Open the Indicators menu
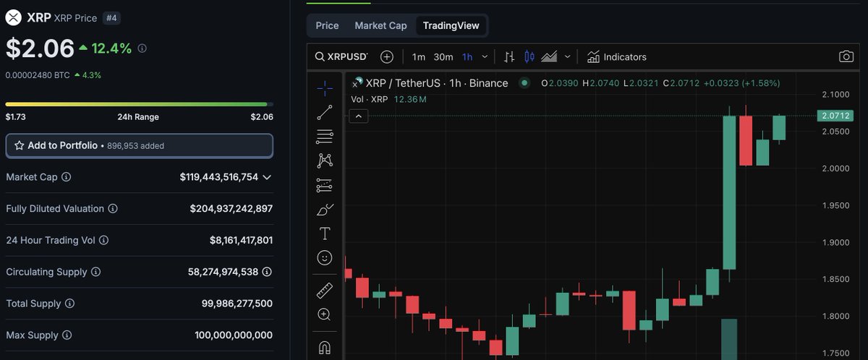This screenshot has width=868, height=360. point(616,56)
